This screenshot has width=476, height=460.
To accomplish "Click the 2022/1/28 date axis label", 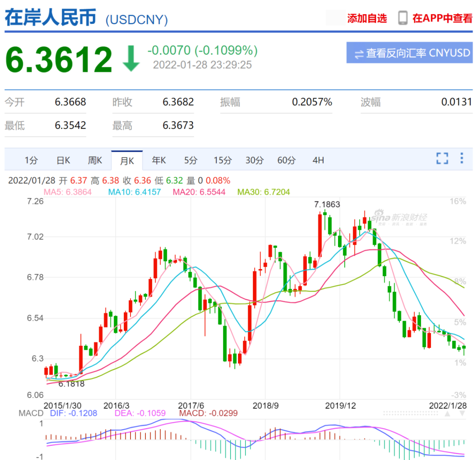I will [x=448, y=405].
